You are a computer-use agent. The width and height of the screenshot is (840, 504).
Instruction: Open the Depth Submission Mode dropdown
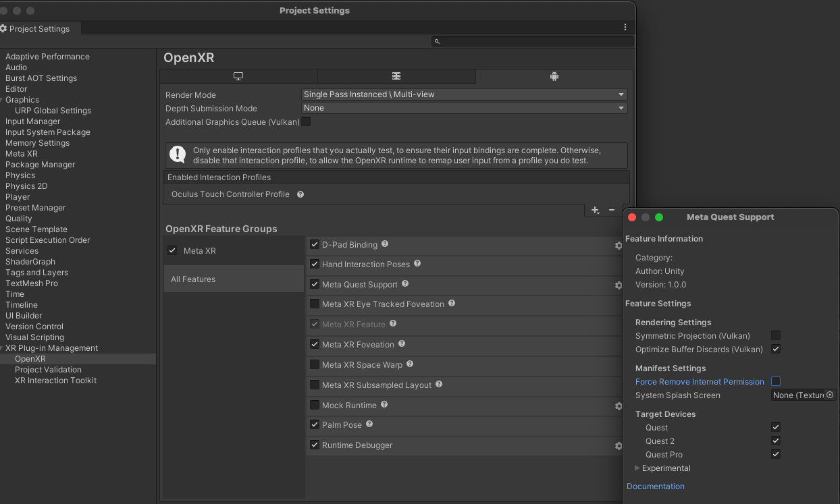tap(464, 108)
